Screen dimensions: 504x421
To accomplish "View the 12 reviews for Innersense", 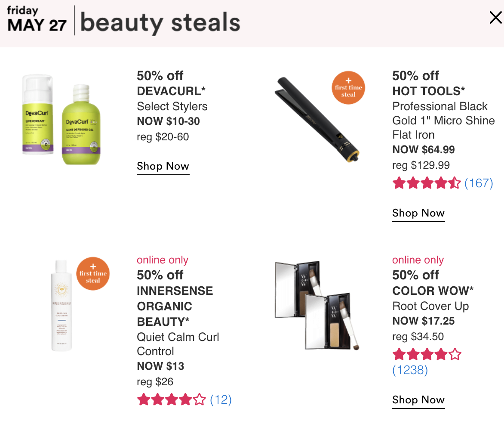I will coord(221,400).
